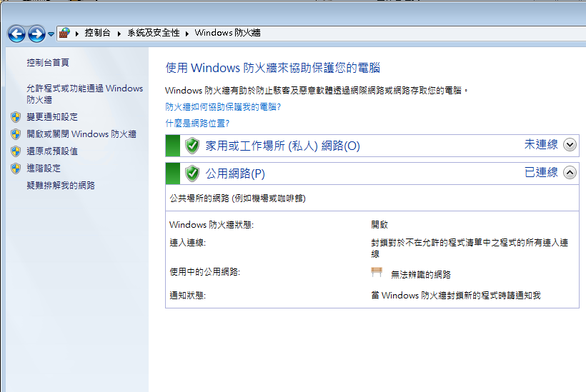
Task: Click shield icon beside 變更通知設定
Action: (16, 117)
